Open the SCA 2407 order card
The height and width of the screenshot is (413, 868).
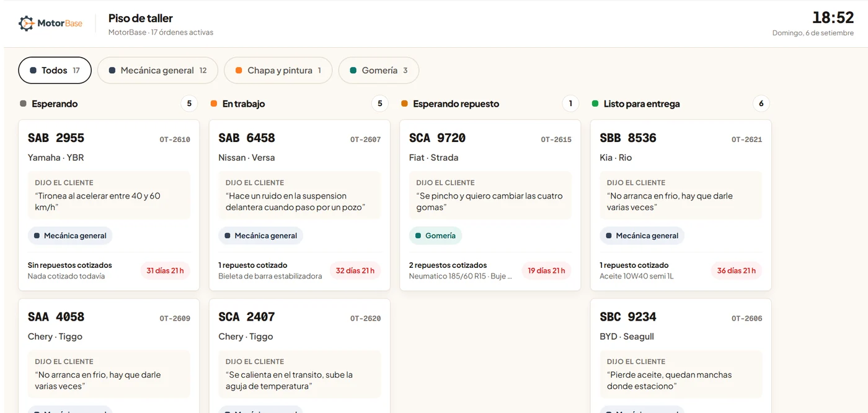tap(299, 356)
